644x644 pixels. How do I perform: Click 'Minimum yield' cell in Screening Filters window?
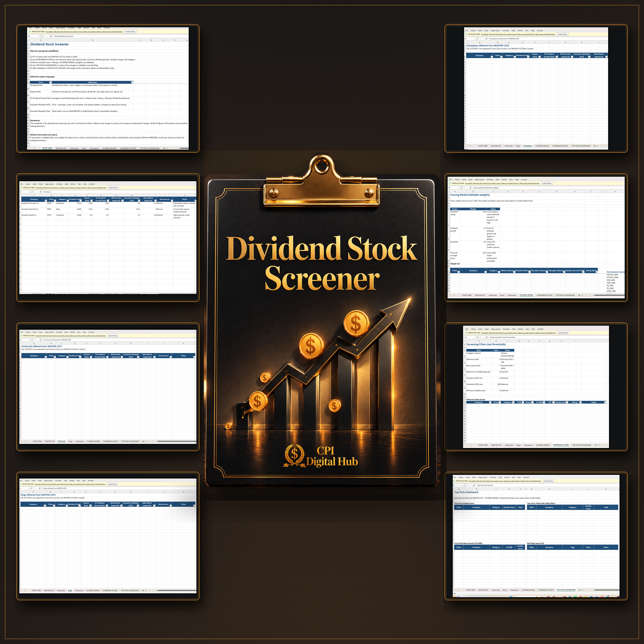pos(479,361)
